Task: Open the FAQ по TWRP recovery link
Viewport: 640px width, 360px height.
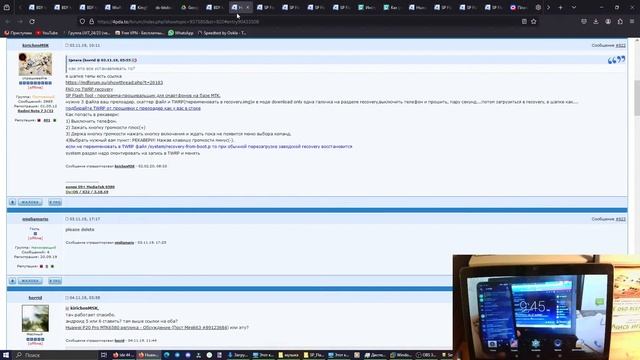Action: pyautogui.click(x=89, y=89)
